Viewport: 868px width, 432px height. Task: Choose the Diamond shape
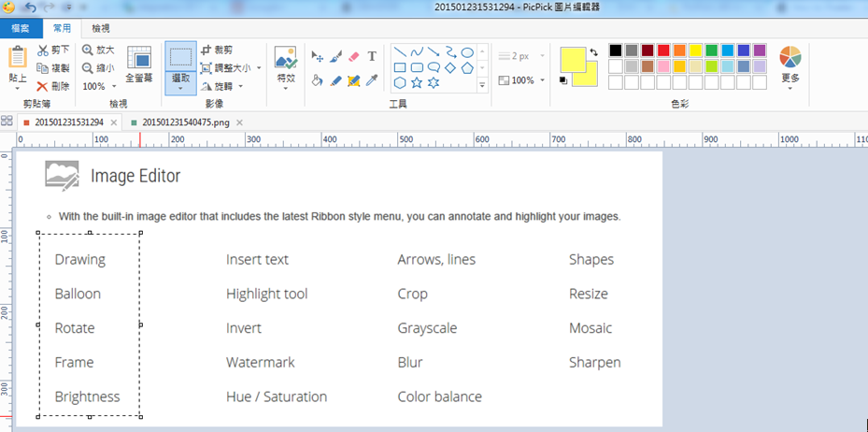pyautogui.click(x=451, y=67)
